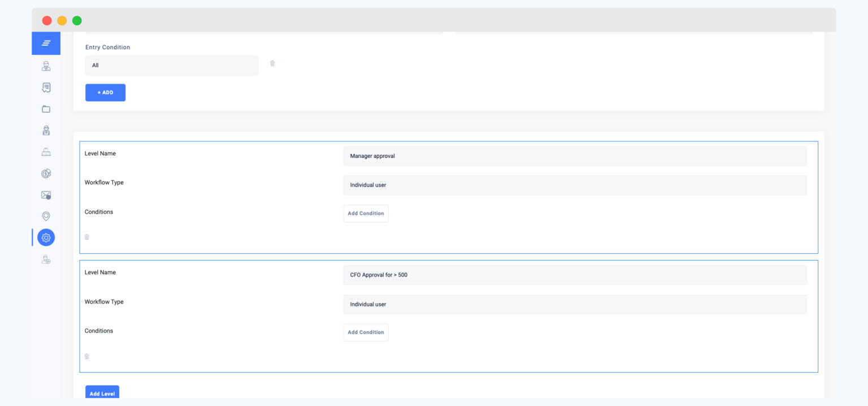
Task: Open the folder section from the sidebar
Action: pos(46,109)
